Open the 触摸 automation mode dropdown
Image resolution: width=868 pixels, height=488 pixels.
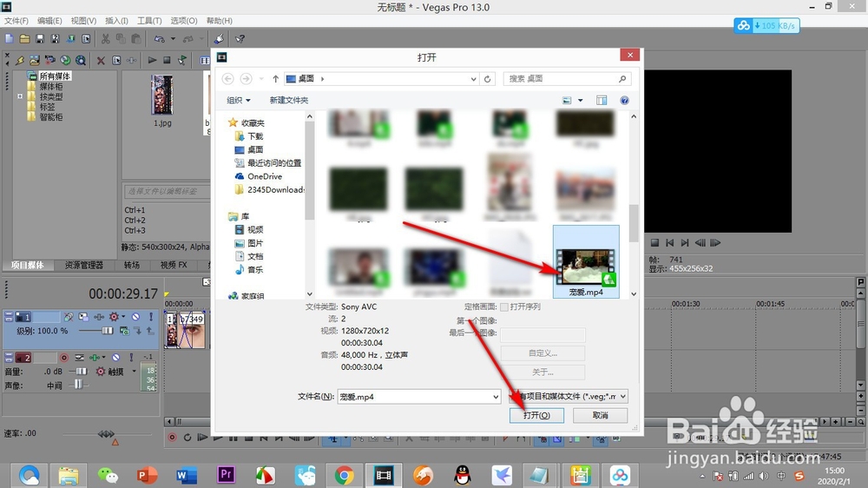[x=134, y=372]
